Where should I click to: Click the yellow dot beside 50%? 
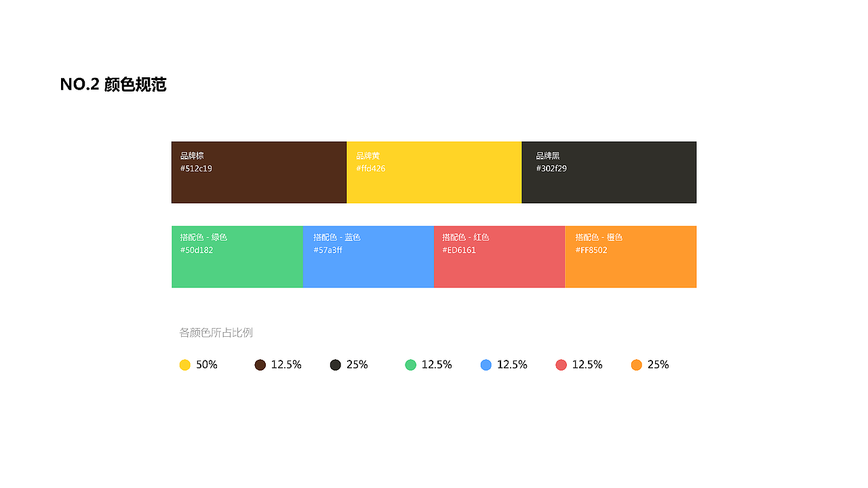(185, 365)
